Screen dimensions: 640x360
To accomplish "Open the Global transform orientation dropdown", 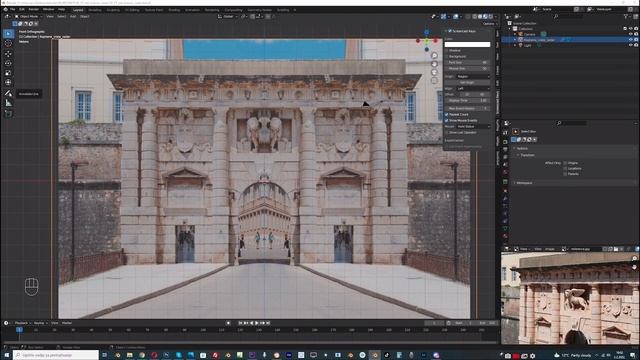I will click(x=228, y=16).
